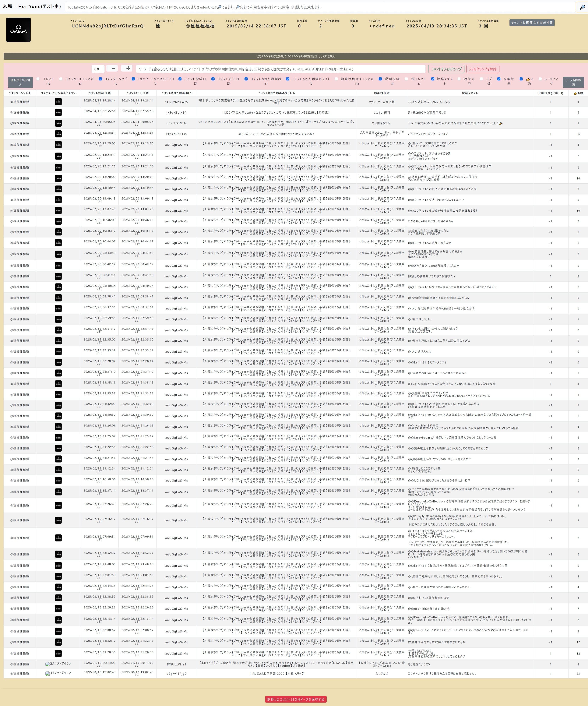Uncheck the コメント投稿日時 checkbox
This screenshot has width=588, height=706.
180,79
